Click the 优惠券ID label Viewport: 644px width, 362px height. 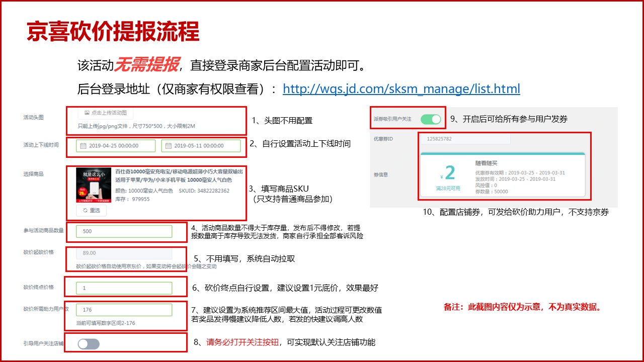pos(383,138)
